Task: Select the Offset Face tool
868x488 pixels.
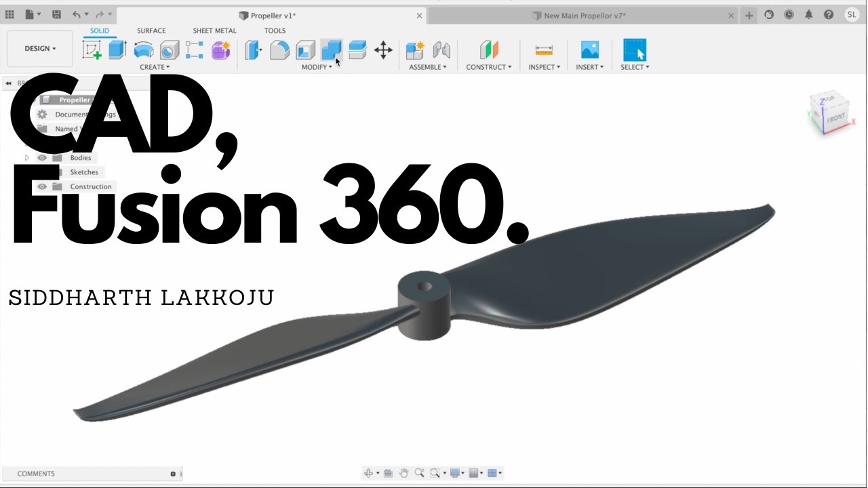Action: pyautogui.click(x=357, y=49)
